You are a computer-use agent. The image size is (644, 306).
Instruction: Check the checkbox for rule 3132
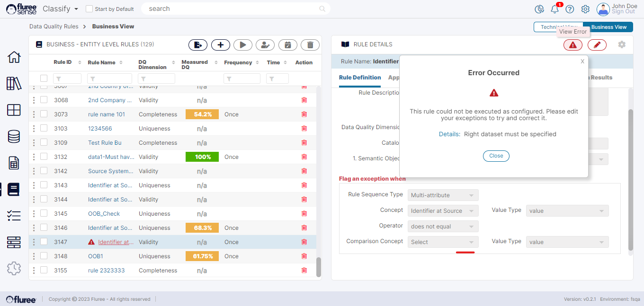point(44,157)
